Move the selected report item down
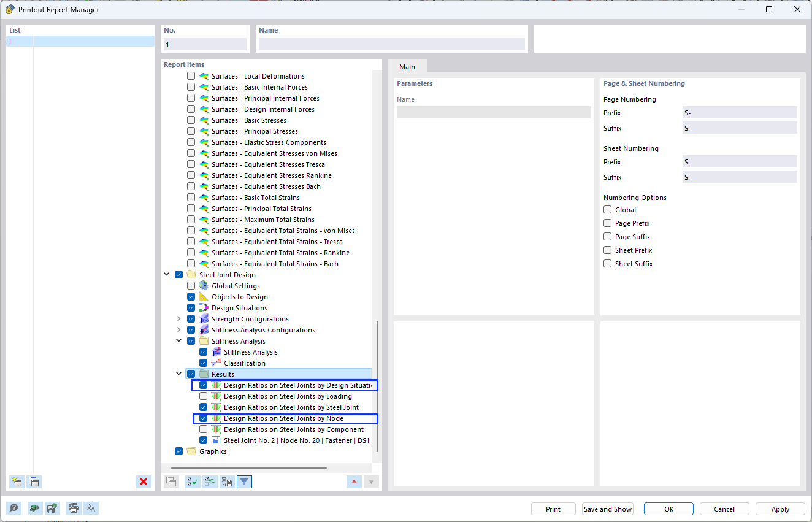The image size is (812, 522). [371, 482]
